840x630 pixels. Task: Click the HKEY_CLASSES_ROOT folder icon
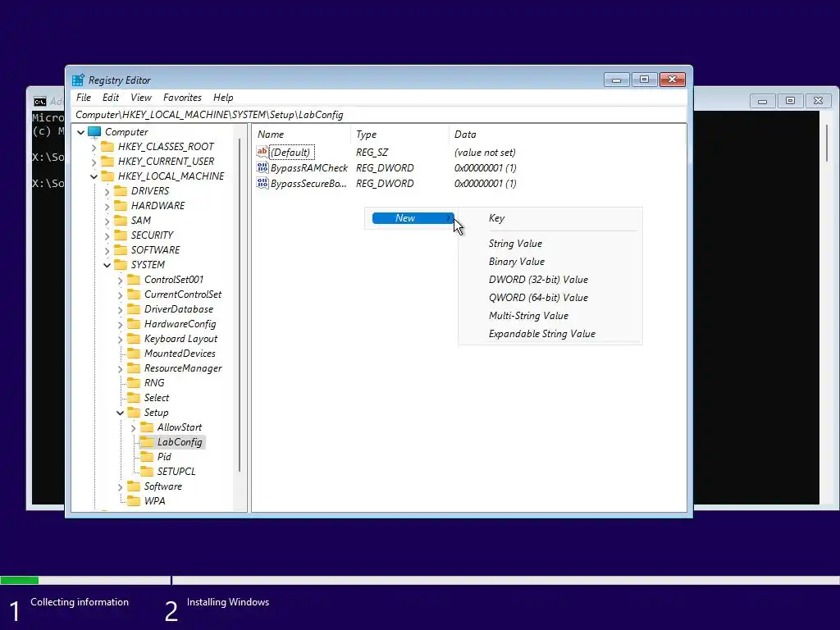pyautogui.click(x=107, y=147)
